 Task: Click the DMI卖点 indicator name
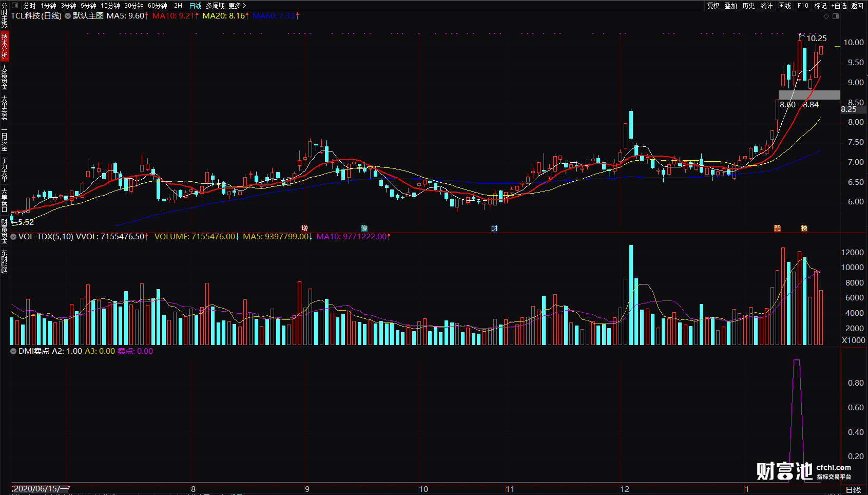pyautogui.click(x=34, y=351)
